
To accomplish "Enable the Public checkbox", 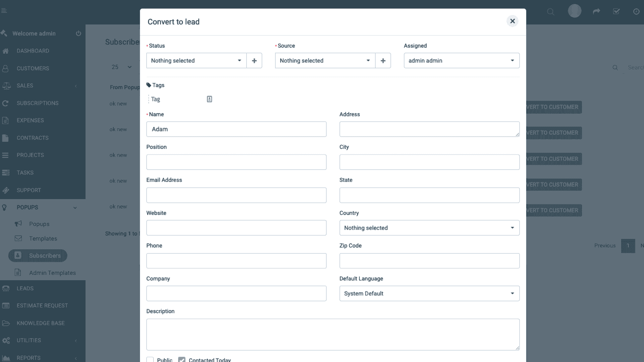I will pos(150,359).
